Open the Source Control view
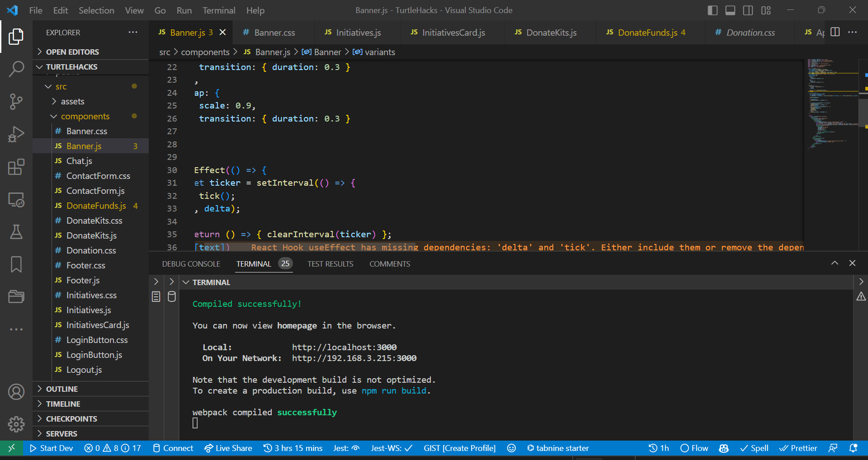This screenshot has width=868, height=460. click(16, 102)
